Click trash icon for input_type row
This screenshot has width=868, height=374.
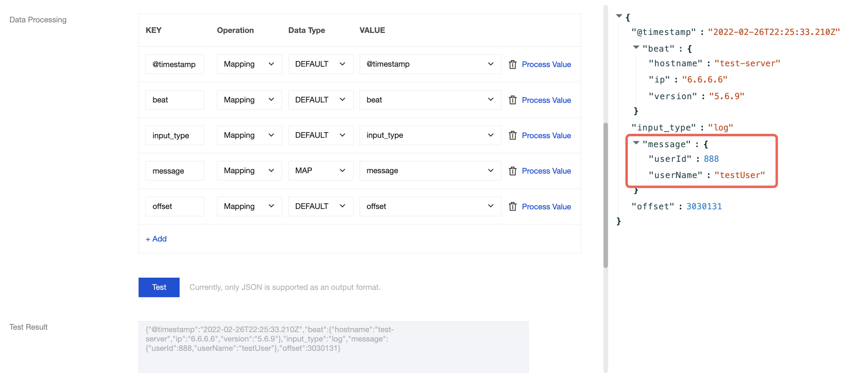512,135
